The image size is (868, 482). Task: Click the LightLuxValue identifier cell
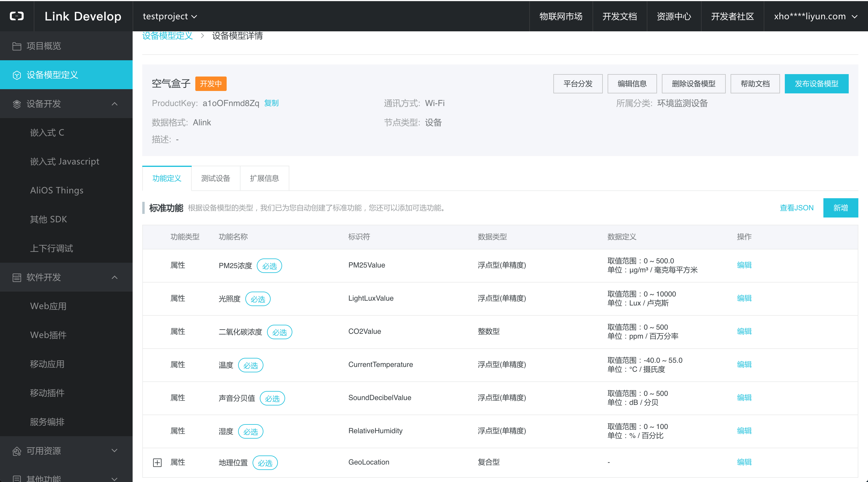[x=371, y=298]
